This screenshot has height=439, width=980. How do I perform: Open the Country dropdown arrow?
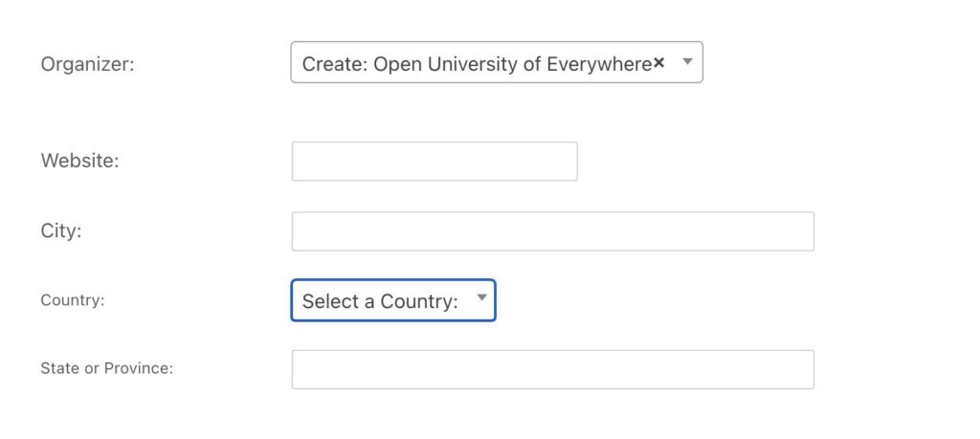(x=481, y=298)
